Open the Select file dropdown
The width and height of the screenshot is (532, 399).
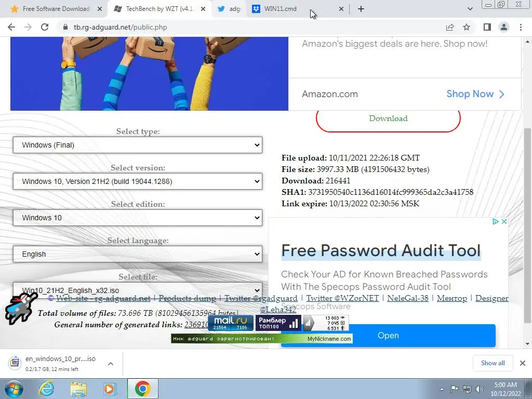(138, 290)
